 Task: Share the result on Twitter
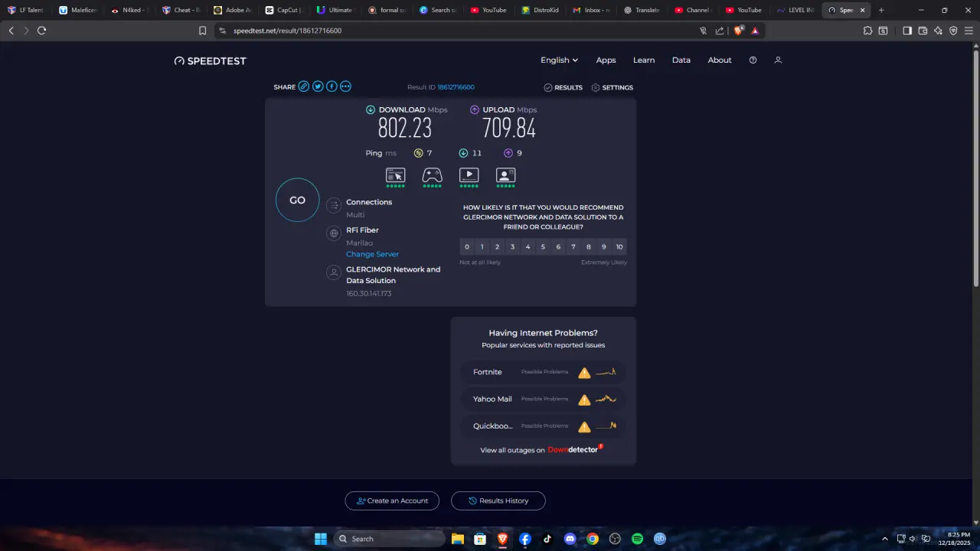pyautogui.click(x=318, y=86)
